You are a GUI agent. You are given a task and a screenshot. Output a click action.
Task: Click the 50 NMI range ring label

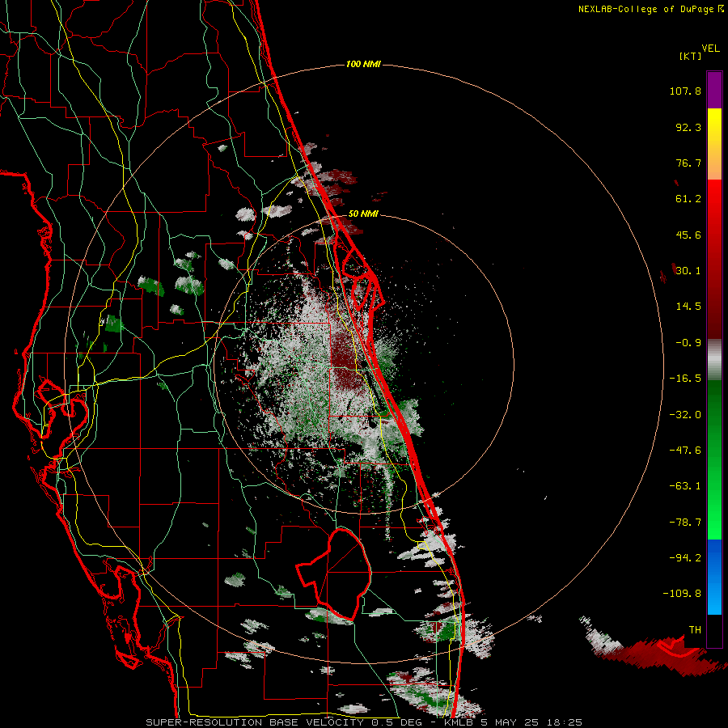coord(363,214)
